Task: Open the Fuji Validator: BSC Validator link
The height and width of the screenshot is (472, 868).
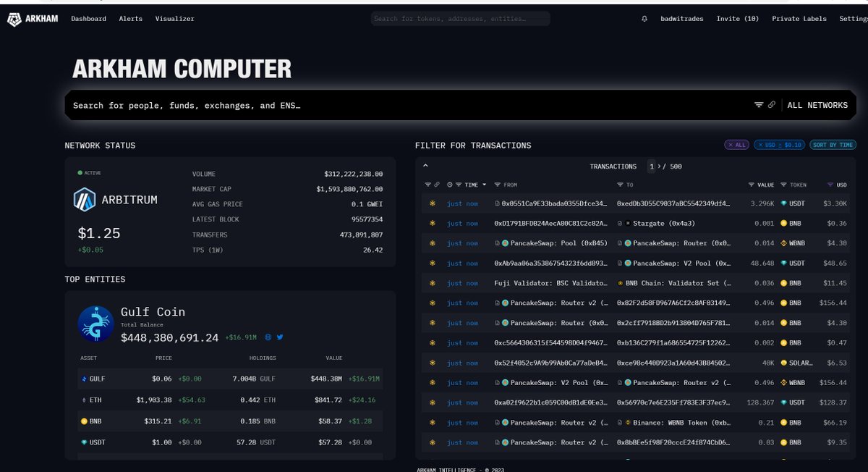Action: pos(551,283)
